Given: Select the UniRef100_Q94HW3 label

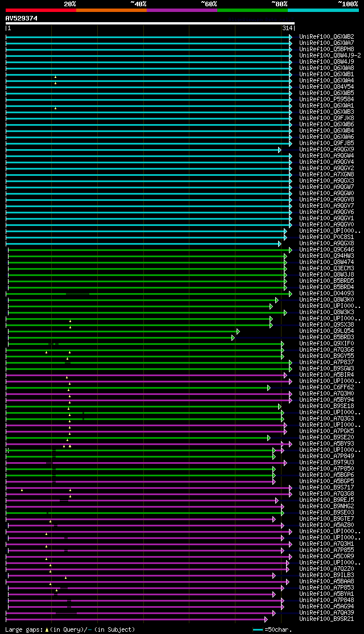Looking at the screenshot, I should [326, 256].
